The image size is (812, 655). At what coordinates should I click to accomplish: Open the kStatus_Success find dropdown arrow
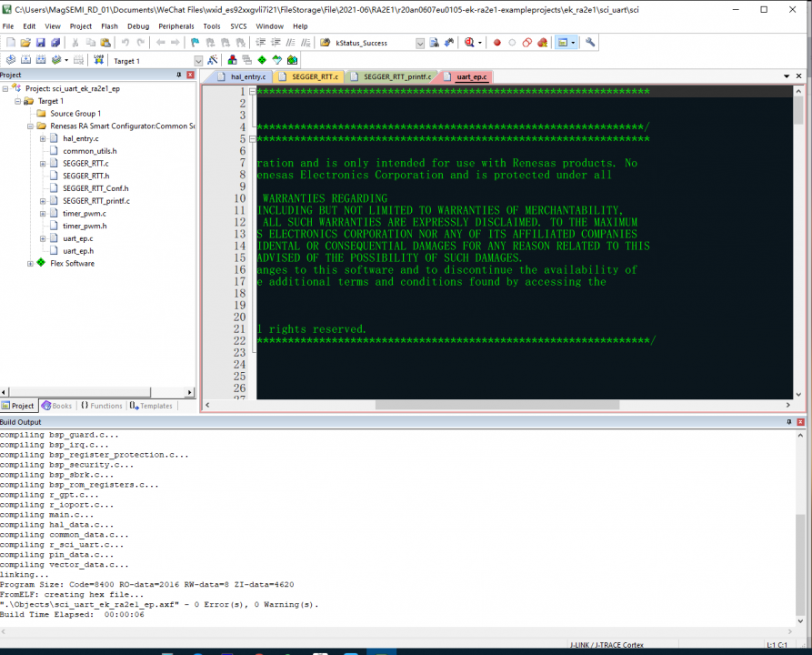420,43
